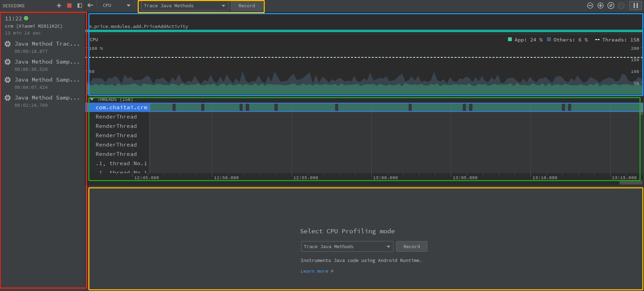Screen dimensions: 644x291
Task: Go back with the left arrow icon
Action: tap(90, 5)
